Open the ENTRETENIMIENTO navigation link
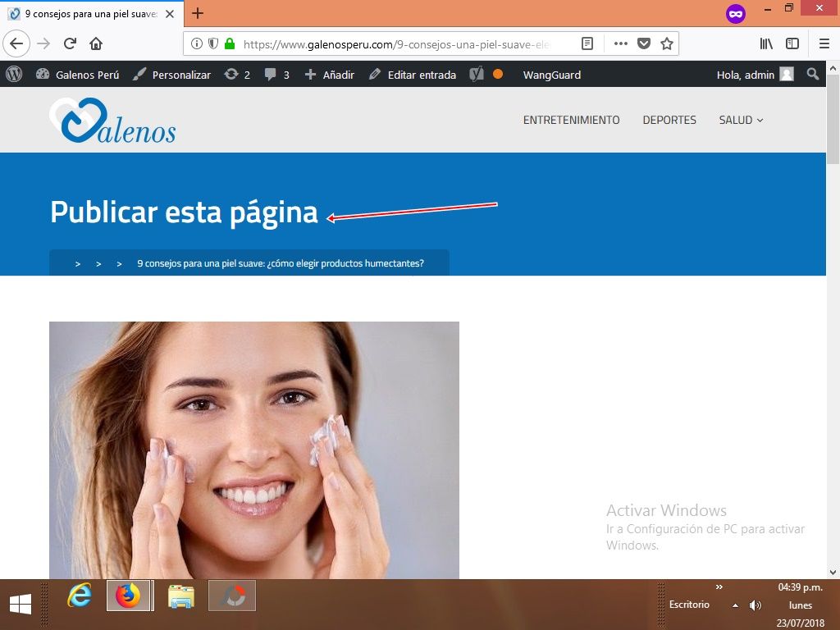Image resolution: width=840 pixels, height=630 pixels. tap(571, 120)
